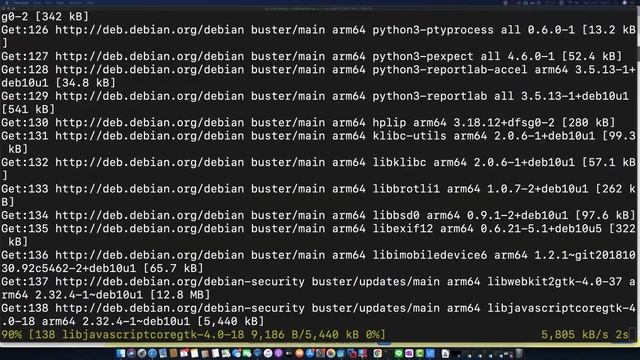Select python3-reportlab-accel text in Get:128
The image size is (640, 360).
click(x=449, y=70)
